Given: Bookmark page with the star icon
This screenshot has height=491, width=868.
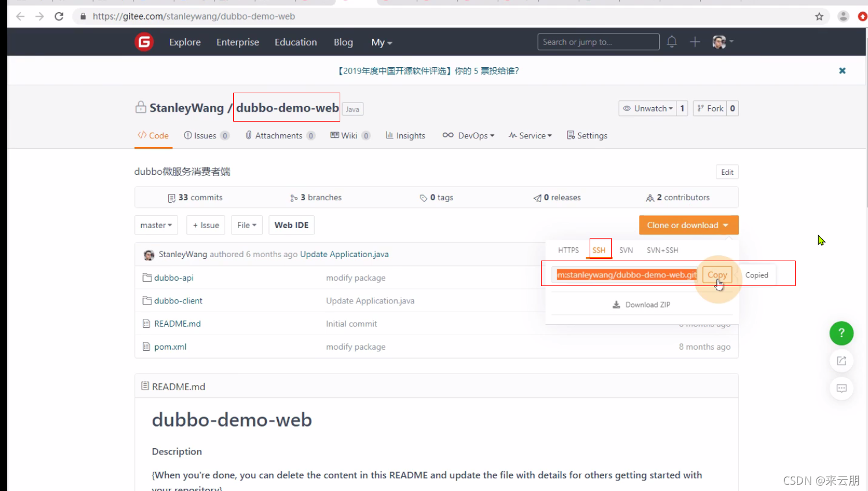Looking at the screenshot, I should [x=819, y=16].
